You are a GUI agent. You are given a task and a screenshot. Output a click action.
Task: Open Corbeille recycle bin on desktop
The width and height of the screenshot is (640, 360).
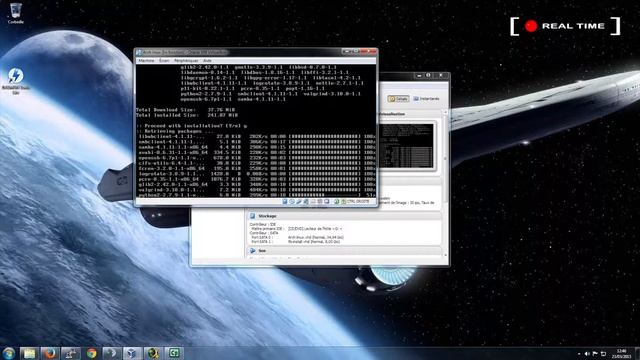(x=16, y=13)
